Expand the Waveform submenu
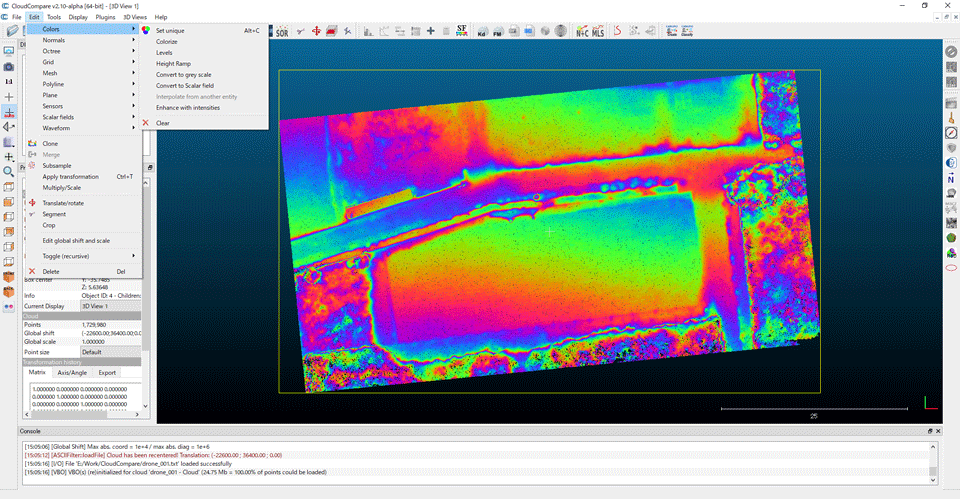Image resolution: width=960 pixels, height=499 pixels. coord(83,129)
